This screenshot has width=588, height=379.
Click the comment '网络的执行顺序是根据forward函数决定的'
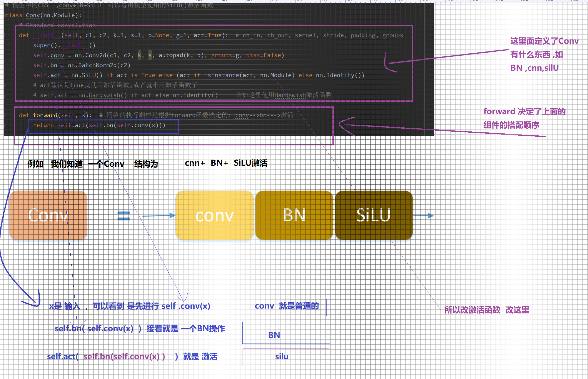pos(167,115)
